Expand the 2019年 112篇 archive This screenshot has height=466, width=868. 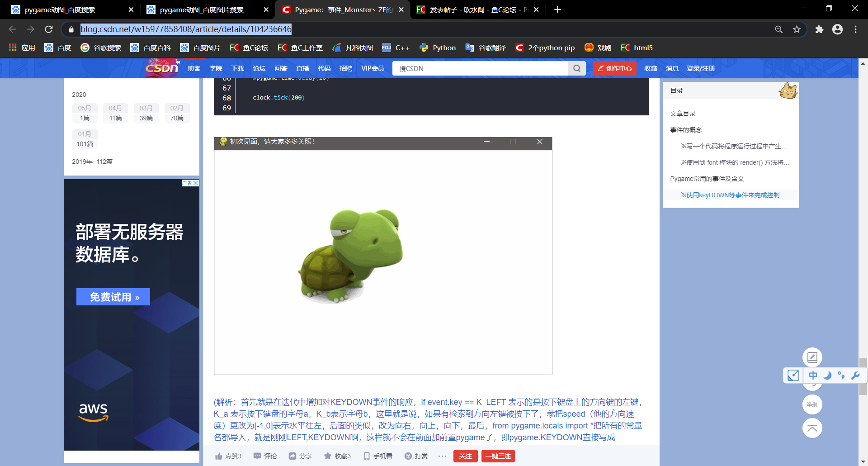(x=92, y=162)
